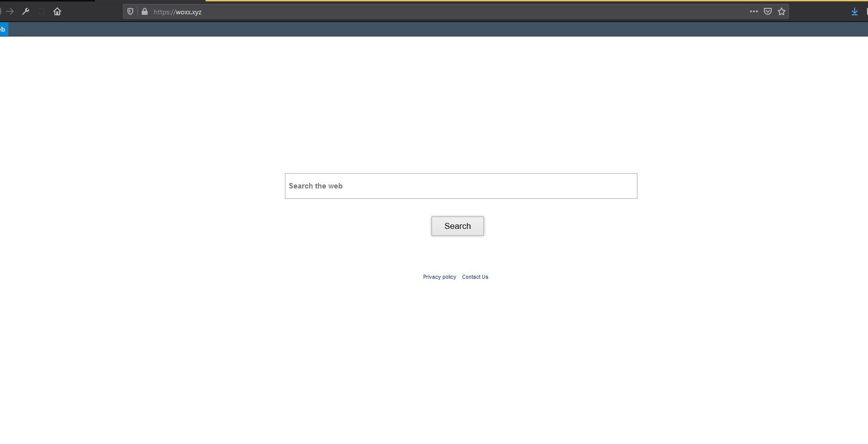
Task: Open the downloads panel arrow icon
Action: point(855,11)
